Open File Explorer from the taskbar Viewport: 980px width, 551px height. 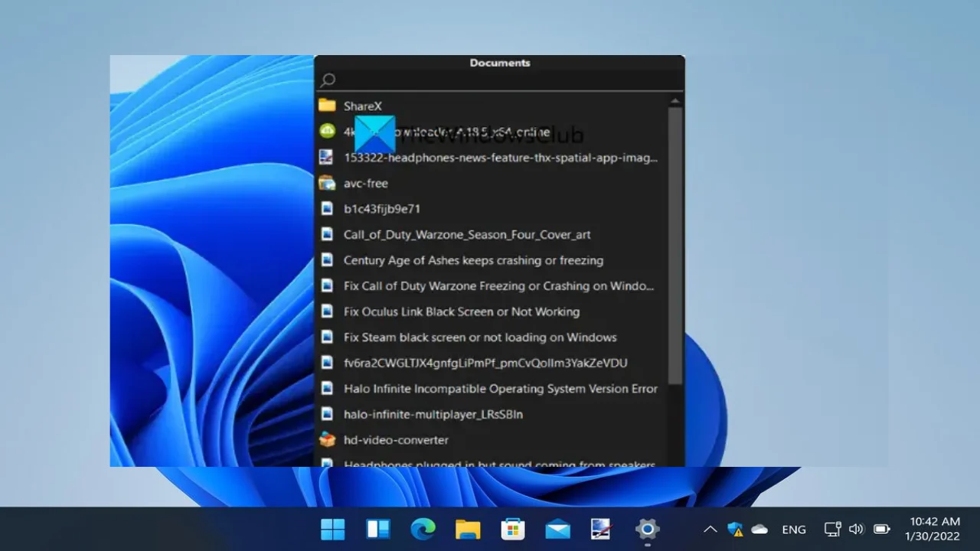coord(468,529)
